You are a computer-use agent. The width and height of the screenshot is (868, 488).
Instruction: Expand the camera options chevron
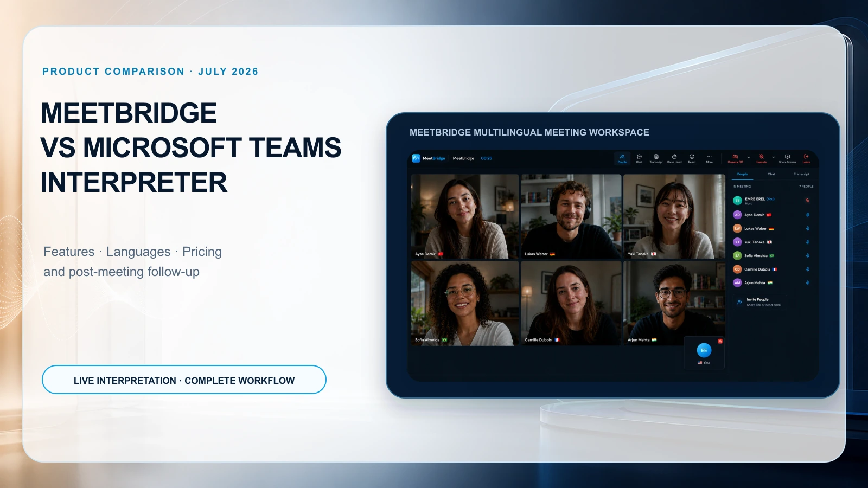coord(749,157)
